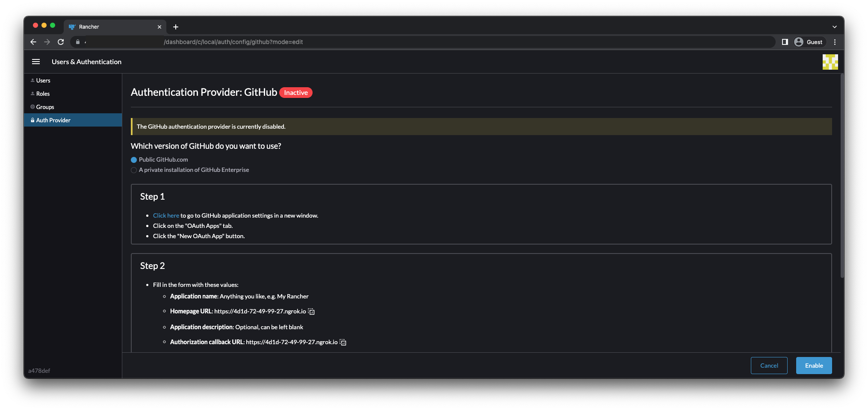Image resolution: width=868 pixels, height=410 pixels.
Task: Cancel the GitHub provider configuration
Action: tap(769, 366)
